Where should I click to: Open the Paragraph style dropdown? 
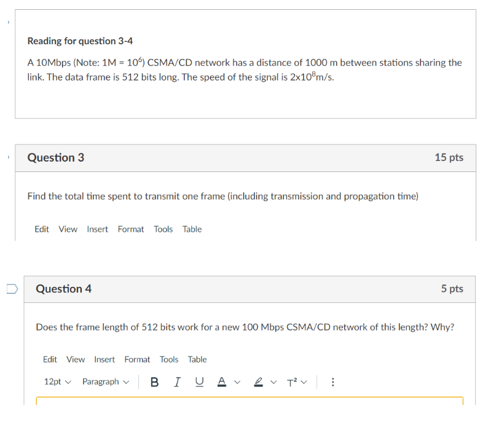tap(105, 382)
